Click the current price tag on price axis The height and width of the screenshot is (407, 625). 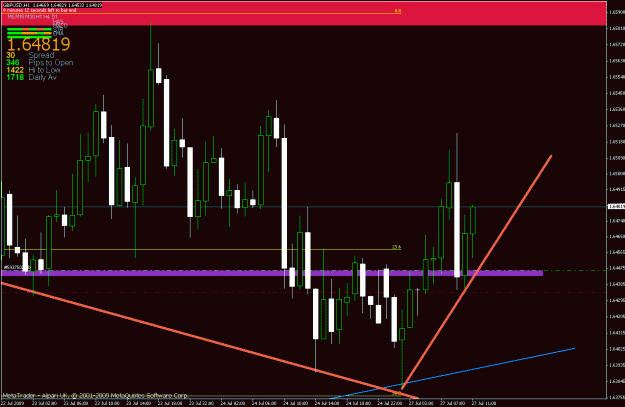616,206
